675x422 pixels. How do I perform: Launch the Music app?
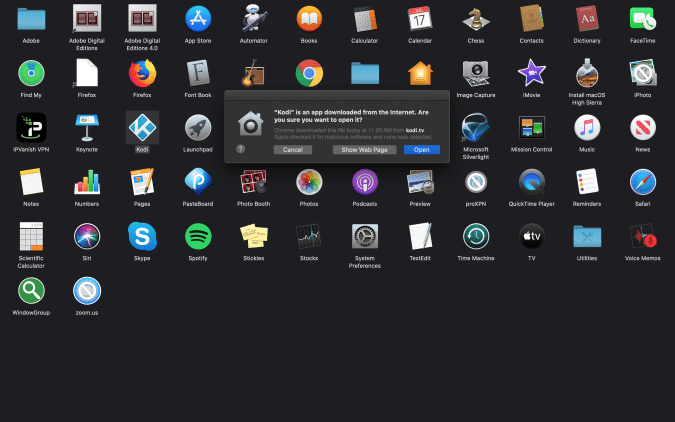tap(587, 127)
